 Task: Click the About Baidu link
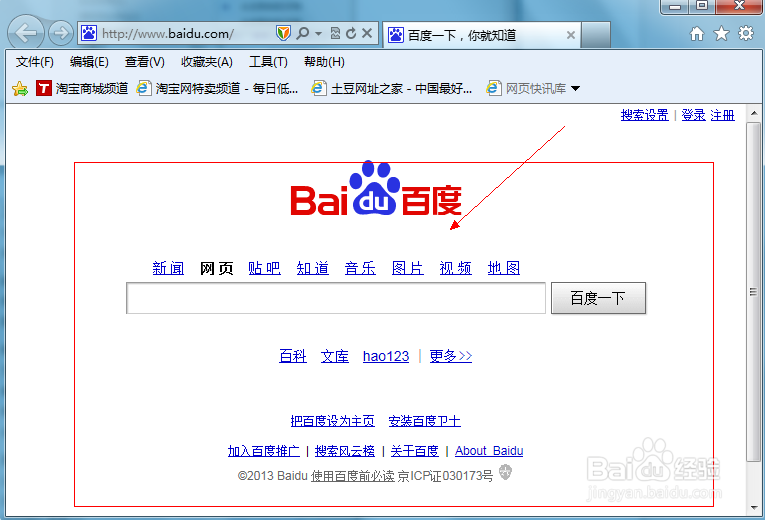point(489,451)
